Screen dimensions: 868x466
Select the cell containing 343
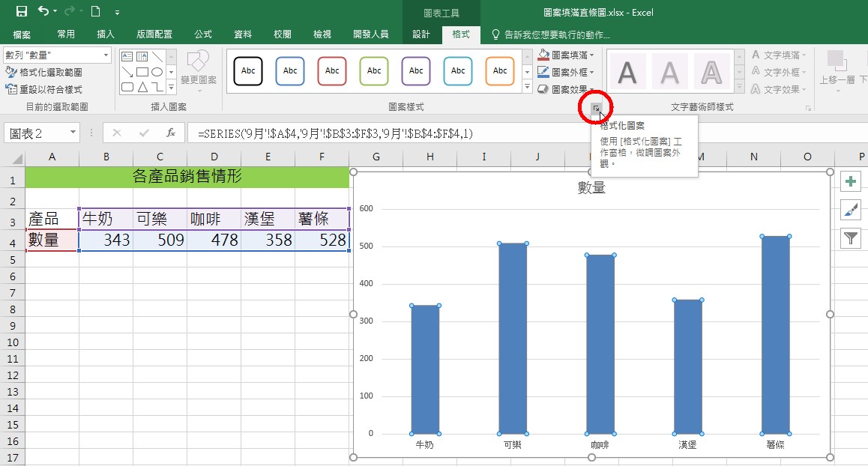click(106, 240)
